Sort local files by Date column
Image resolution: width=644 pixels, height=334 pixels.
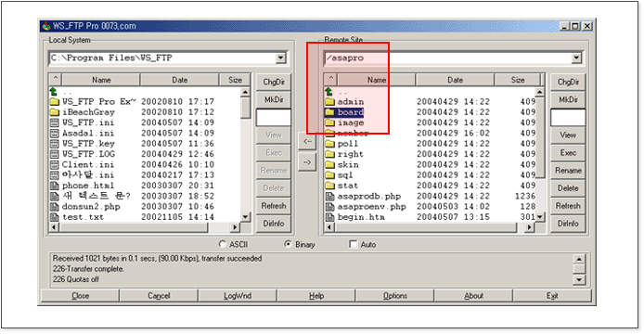[179, 80]
